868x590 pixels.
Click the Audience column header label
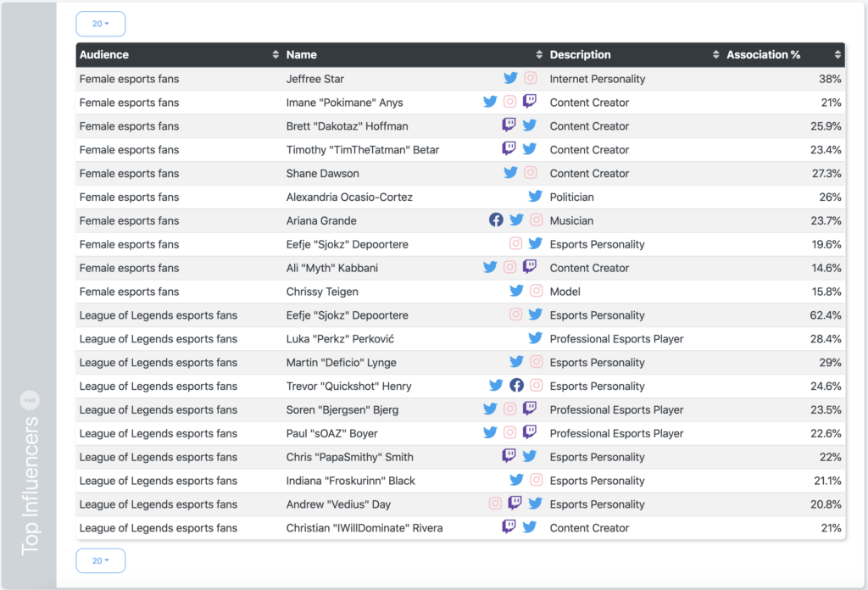click(x=104, y=55)
